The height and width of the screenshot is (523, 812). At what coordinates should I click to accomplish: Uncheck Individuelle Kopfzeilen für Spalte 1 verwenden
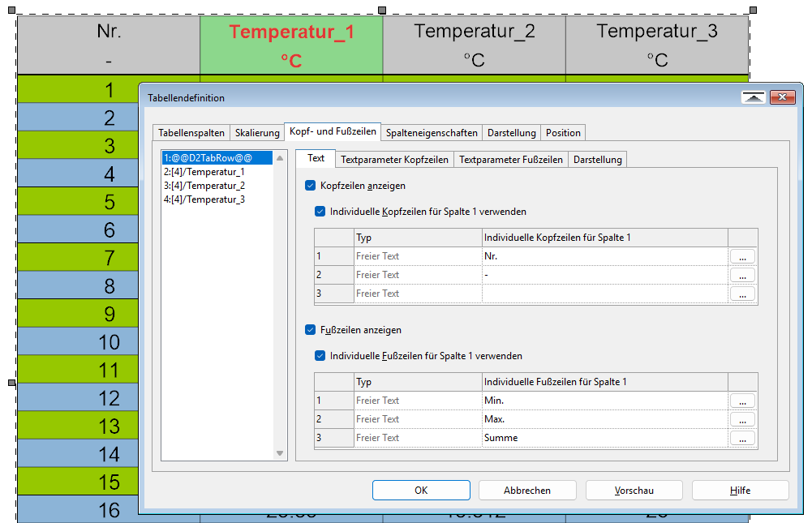[x=320, y=212]
